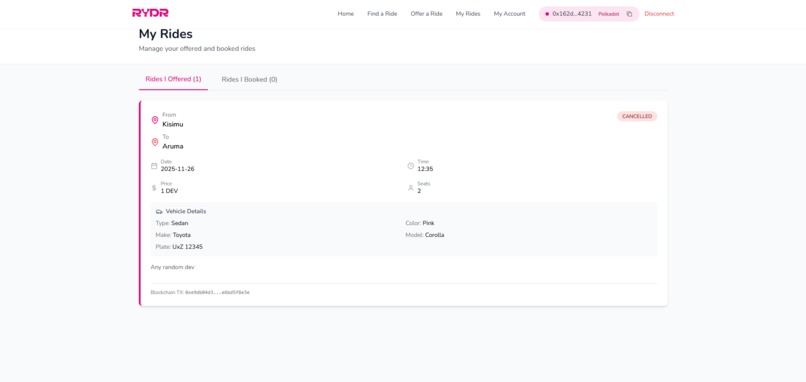Click the vehicle Color: Pink text

click(x=419, y=223)
